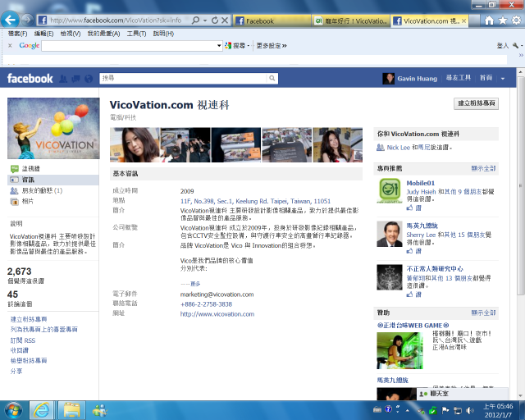The image size is (525, 420).
Task: Close the VicoVation.com browser tab
Action: (463, 21)
